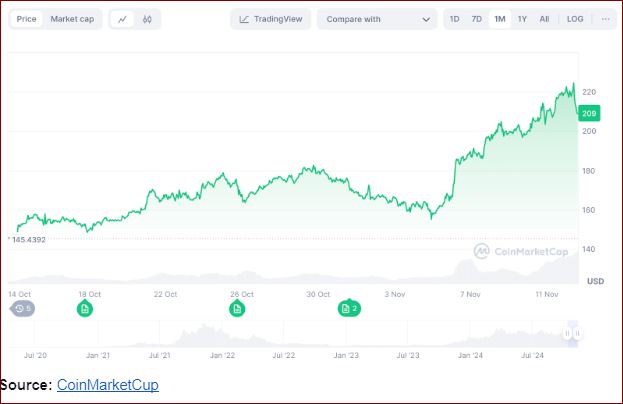Click the range slider handle on the timeline
Viewport: 623px width, 404px height.
567,334
